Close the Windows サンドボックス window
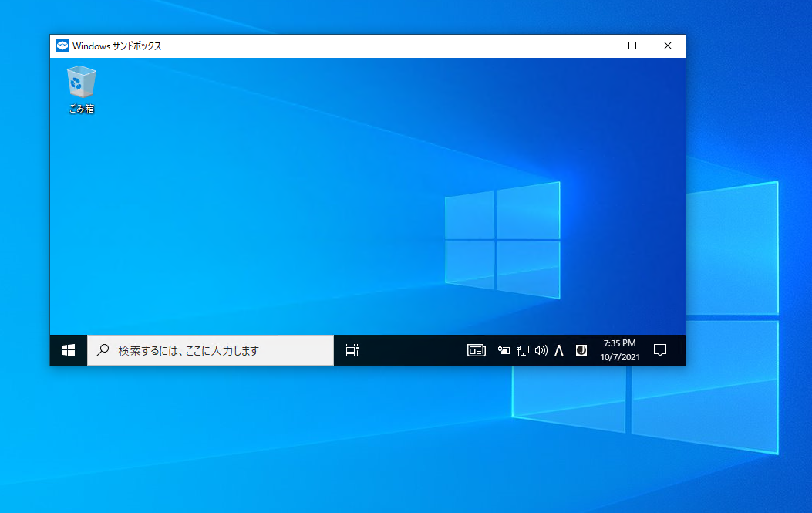Viewport: 812px width, 513px height. [x=668, y=46]
